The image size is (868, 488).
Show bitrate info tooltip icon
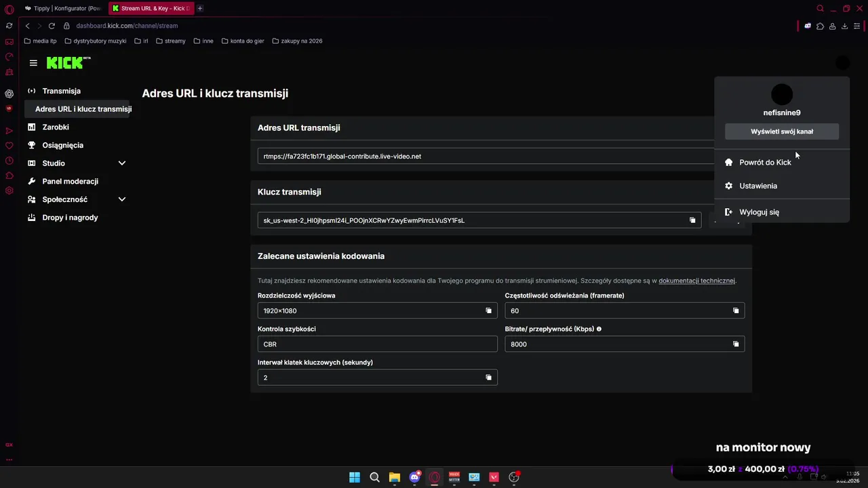599,329
